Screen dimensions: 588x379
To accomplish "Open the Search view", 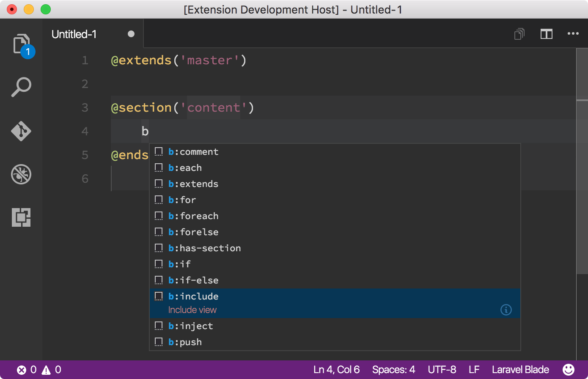I will tap(21, 87).
